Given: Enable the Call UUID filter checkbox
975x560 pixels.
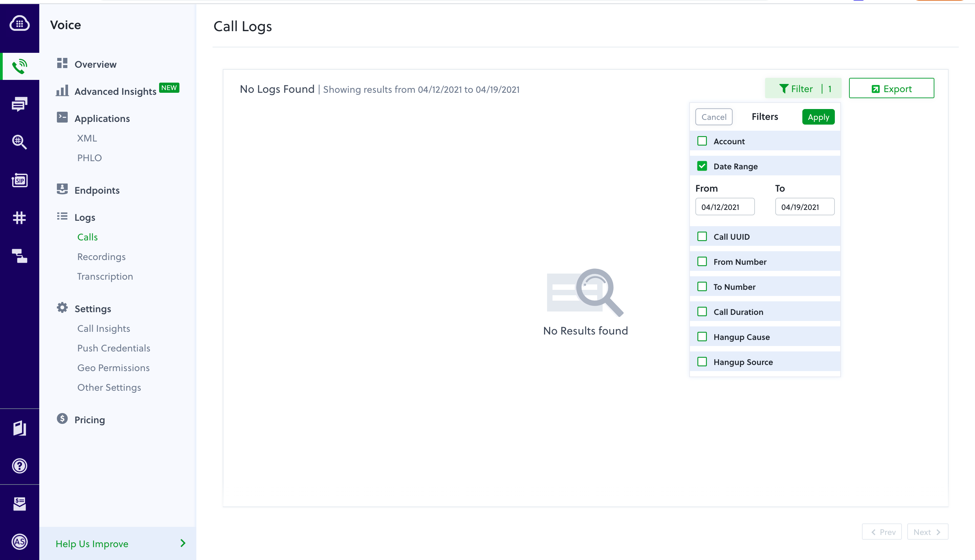Looking at the screenshot, I should click(702, 237).
